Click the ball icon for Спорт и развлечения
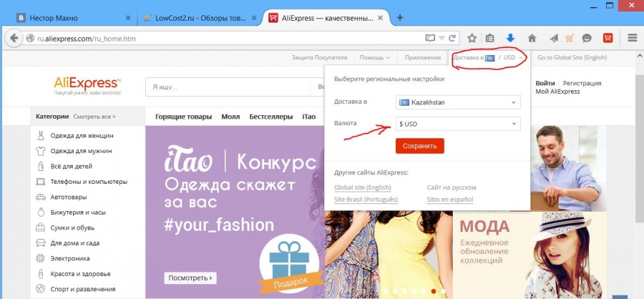The image size is (644, 299). pyautogui.click(x=40, y=289)
